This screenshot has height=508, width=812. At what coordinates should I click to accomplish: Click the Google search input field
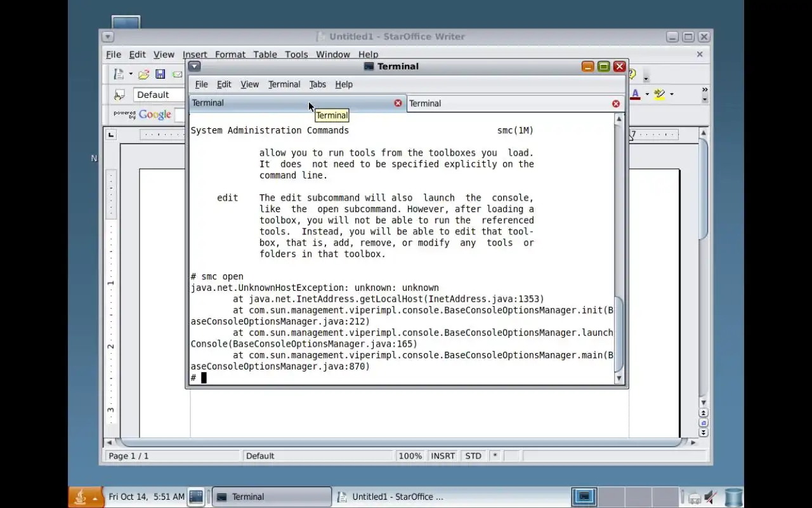point(180,116)
